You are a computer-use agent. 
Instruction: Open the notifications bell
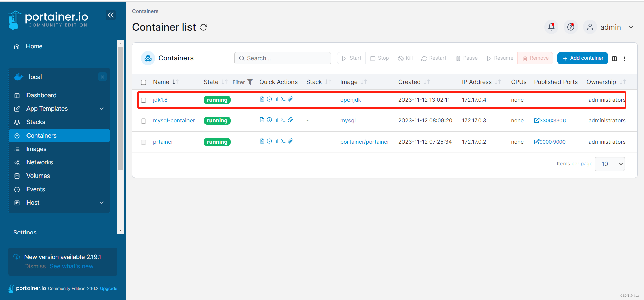click(551, 27)
